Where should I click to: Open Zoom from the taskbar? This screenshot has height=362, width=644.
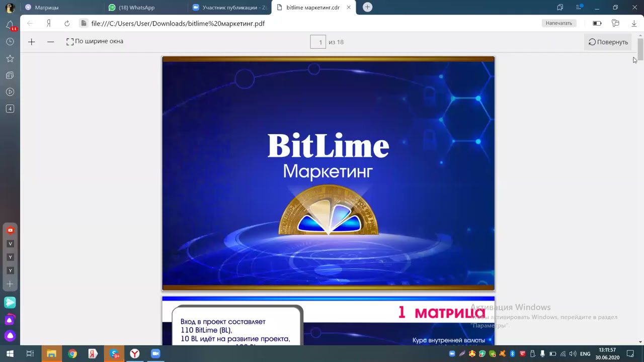tap(155, 354)
